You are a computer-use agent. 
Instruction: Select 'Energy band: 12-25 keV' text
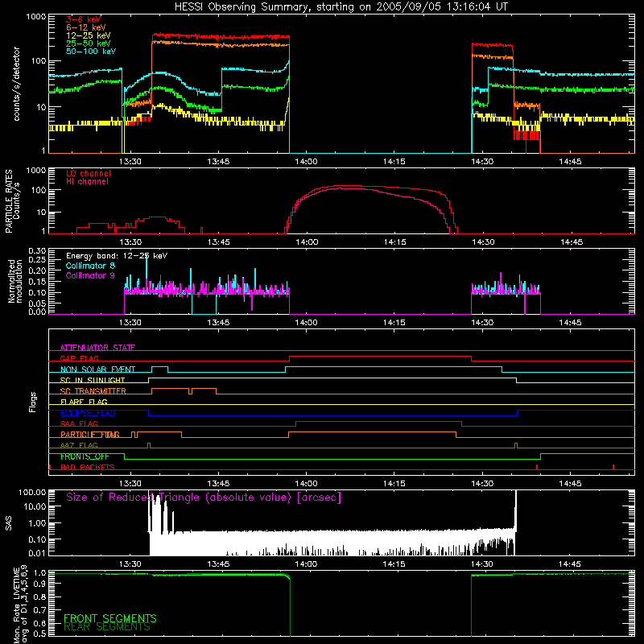(x=117, y=256)
